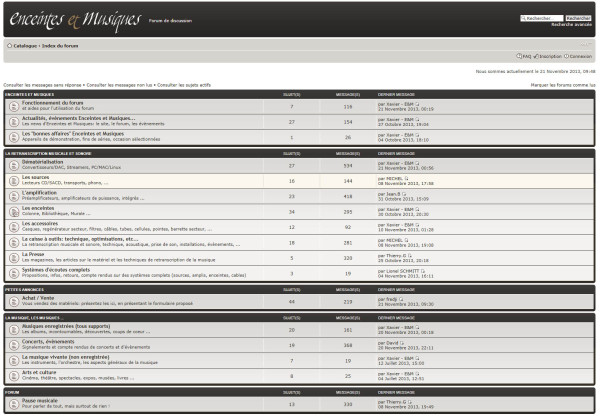Open the Inscription registration link
This screenshot has height=417, width=600.
tap(551, 57)
